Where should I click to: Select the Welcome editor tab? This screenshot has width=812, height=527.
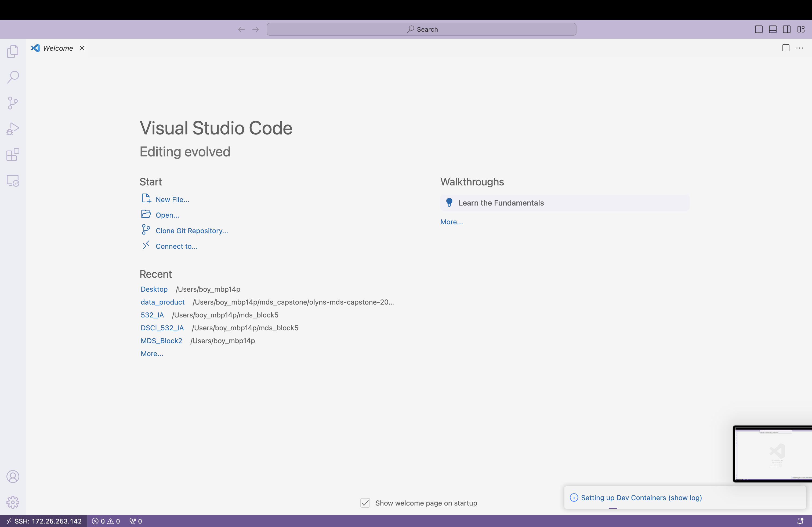(58, 48)
